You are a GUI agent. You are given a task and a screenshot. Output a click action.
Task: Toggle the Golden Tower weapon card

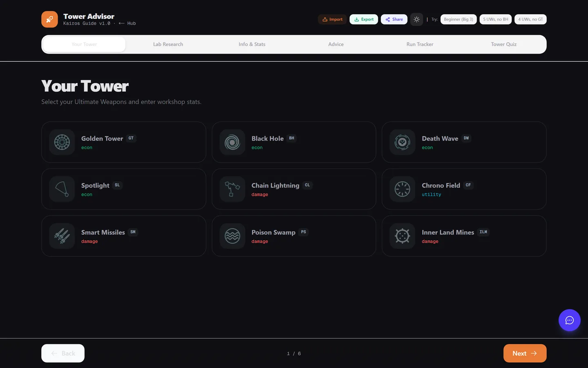124,142
